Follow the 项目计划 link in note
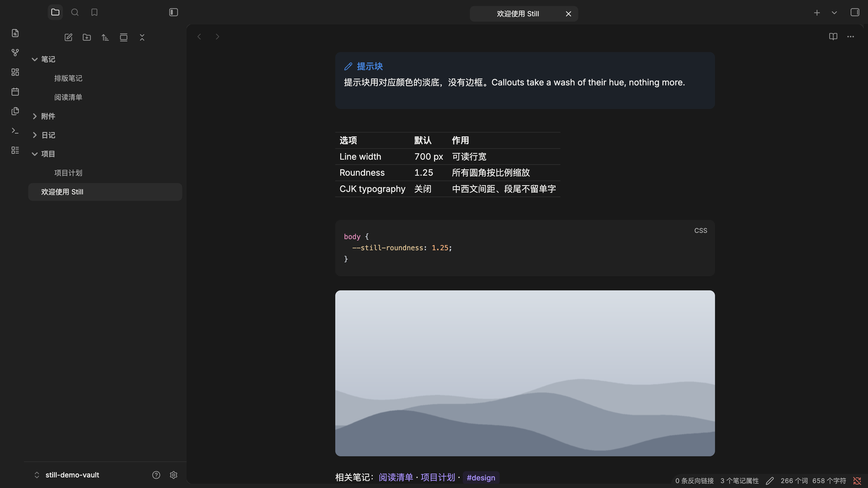 tap(438, 477)
